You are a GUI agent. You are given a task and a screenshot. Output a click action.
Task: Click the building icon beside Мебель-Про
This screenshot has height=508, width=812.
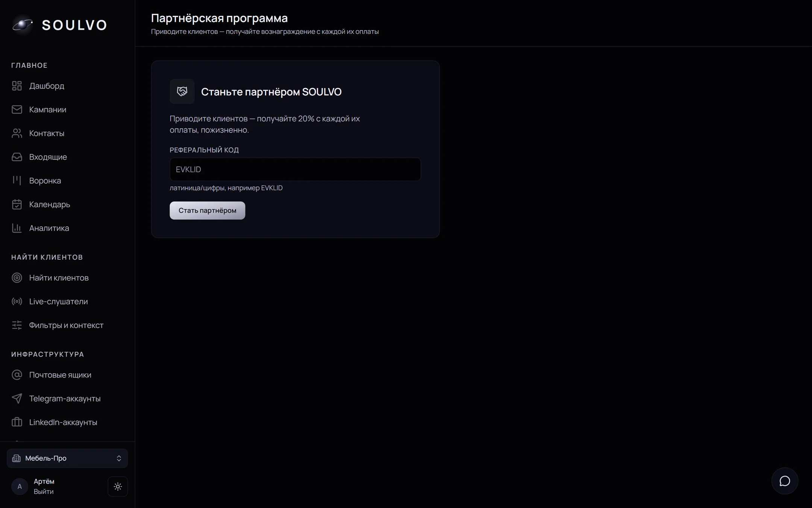click(16, 458)
